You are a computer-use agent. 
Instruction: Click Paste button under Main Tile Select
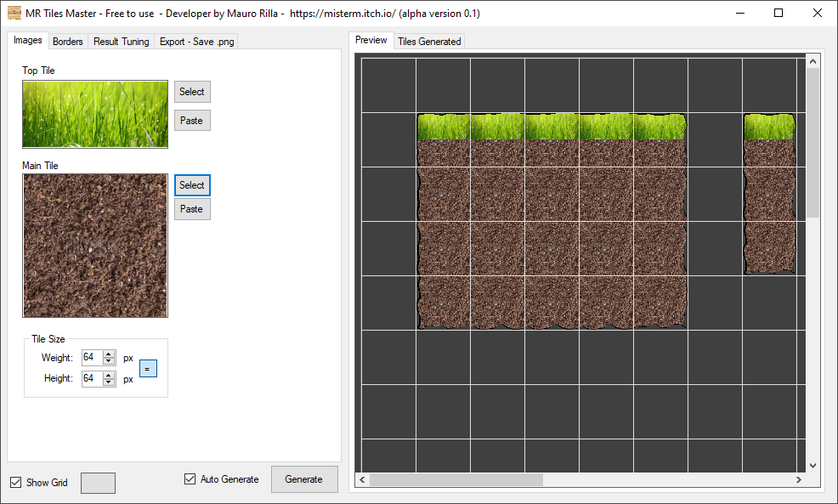click(x=192, y=208)
